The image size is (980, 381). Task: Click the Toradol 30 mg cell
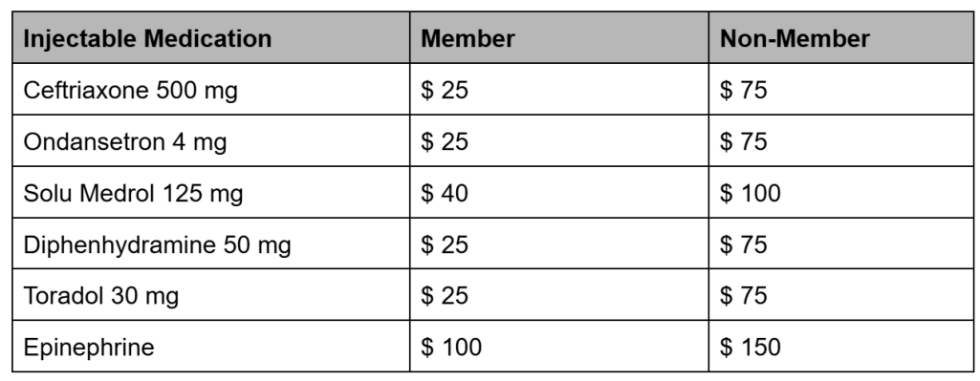(210, 295)
